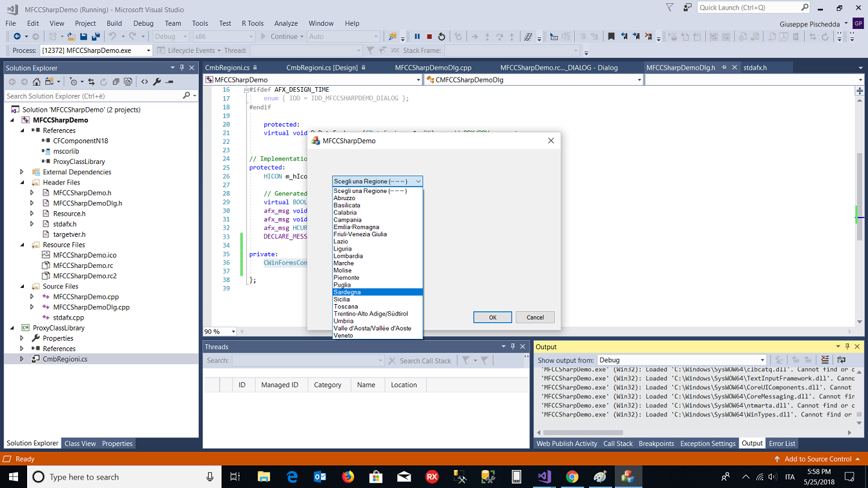Click the Type here to search box
Viewport: 868px width, 488px height.
point(123,477)
